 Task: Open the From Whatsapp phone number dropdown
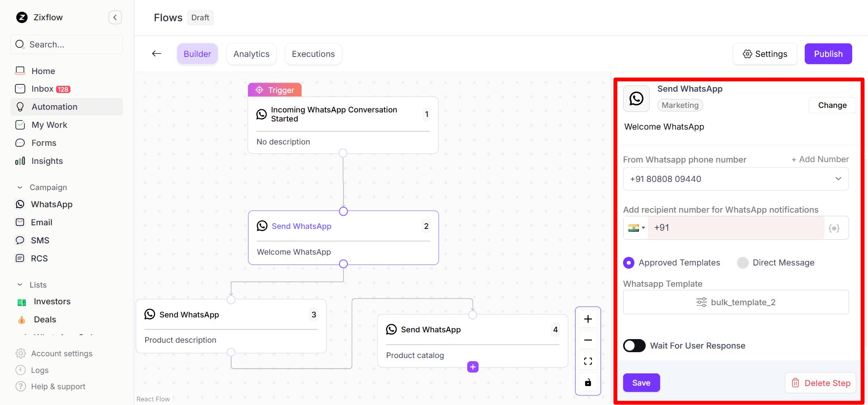(736, 179)
